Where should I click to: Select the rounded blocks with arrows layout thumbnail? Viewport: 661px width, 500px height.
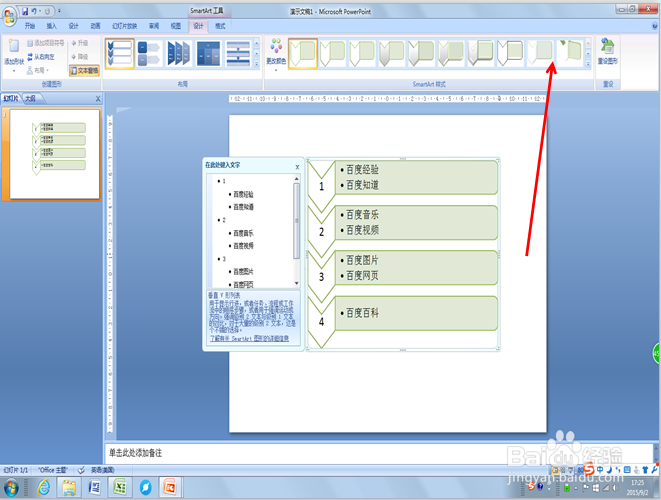click(x=149, y=54)
